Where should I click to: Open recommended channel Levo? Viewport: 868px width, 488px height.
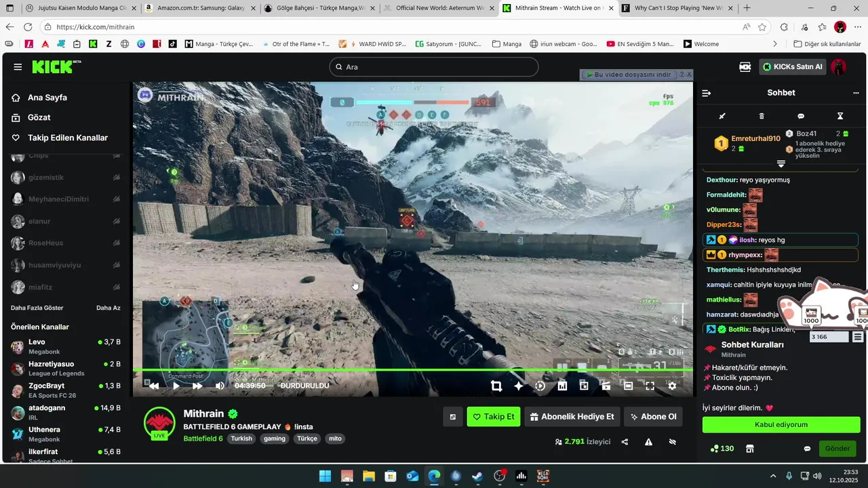tap(65, 346)
